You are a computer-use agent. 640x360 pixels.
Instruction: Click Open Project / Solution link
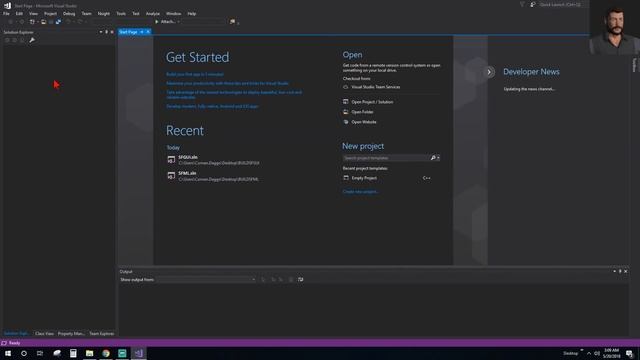pyautogui.click(x=372, y=102)
